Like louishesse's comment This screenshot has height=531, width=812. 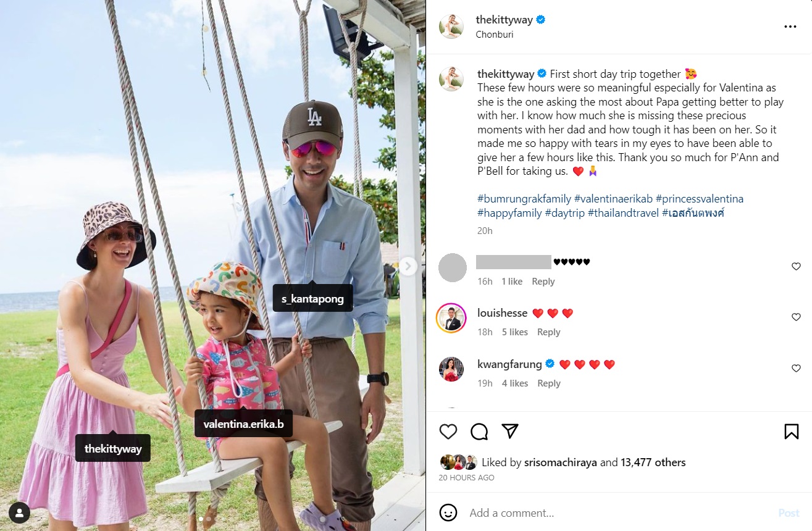[796, 317]
